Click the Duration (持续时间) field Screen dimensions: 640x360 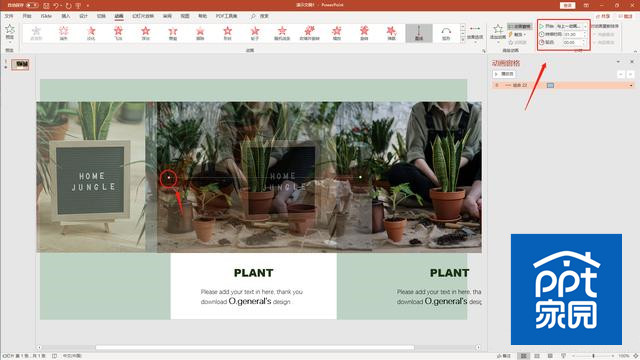(575, 34)
